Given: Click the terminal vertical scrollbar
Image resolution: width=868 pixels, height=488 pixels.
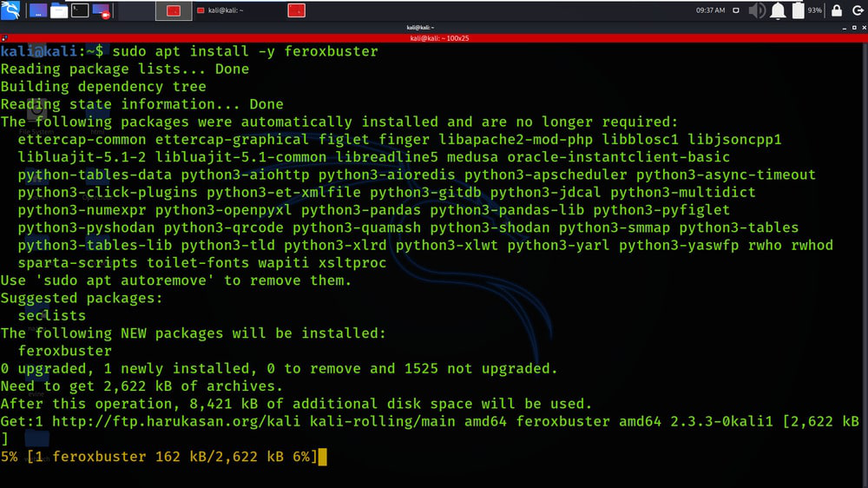Looking at the screenshot, I should point(865,265).
